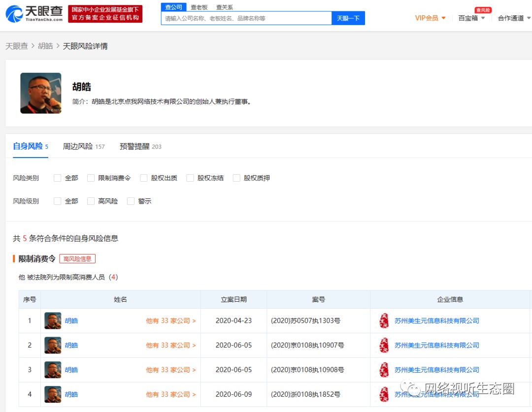The height and width of the screenshot is (412, 532).
Task: Switch to the 查老板 search tab
Action: [x=199, y=7]
